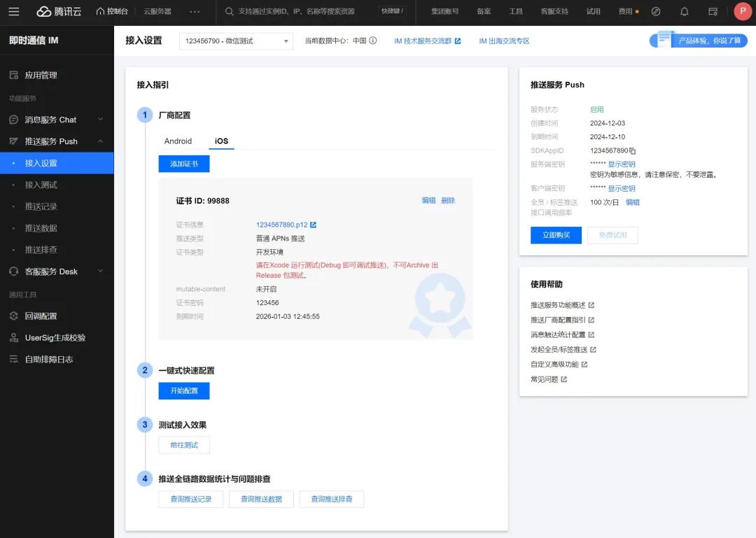Image resolution: width=756 pixels, height=538 pixels.
Task: Click 应用管理 sidebar icon
Action: coord(14,75)
